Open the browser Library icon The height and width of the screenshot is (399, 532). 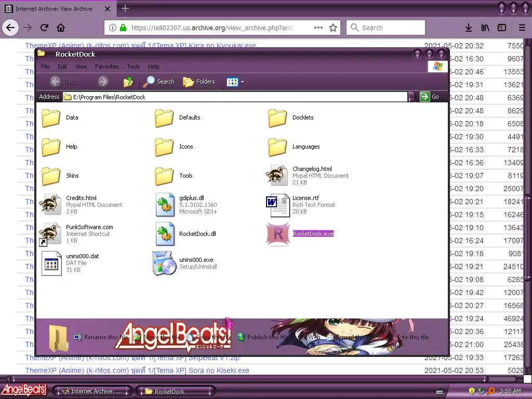(x=485, y=28)
